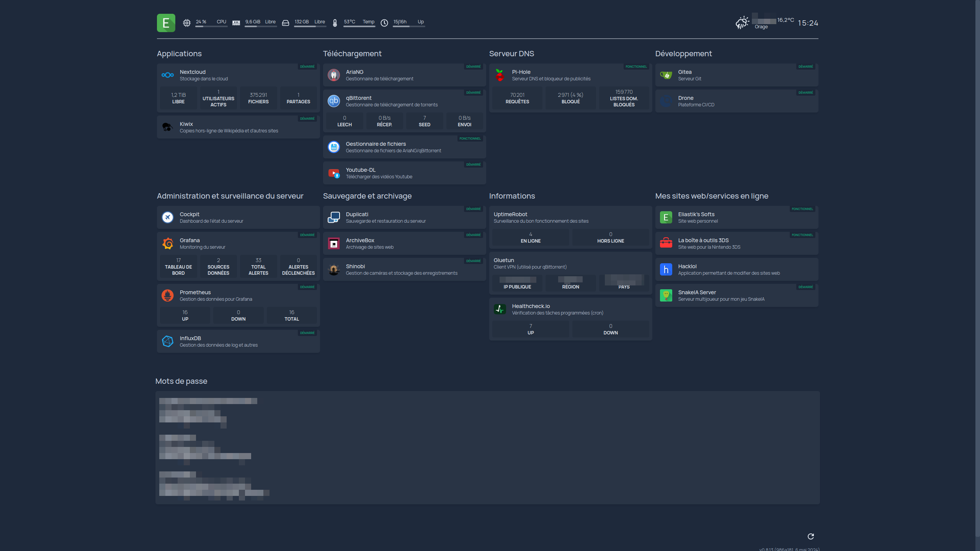Screen dimensions: 980x551
Task: Click the DÉMARRÉ badge on Shinobi
Action: pyautogui.click(x=474, y=261)
